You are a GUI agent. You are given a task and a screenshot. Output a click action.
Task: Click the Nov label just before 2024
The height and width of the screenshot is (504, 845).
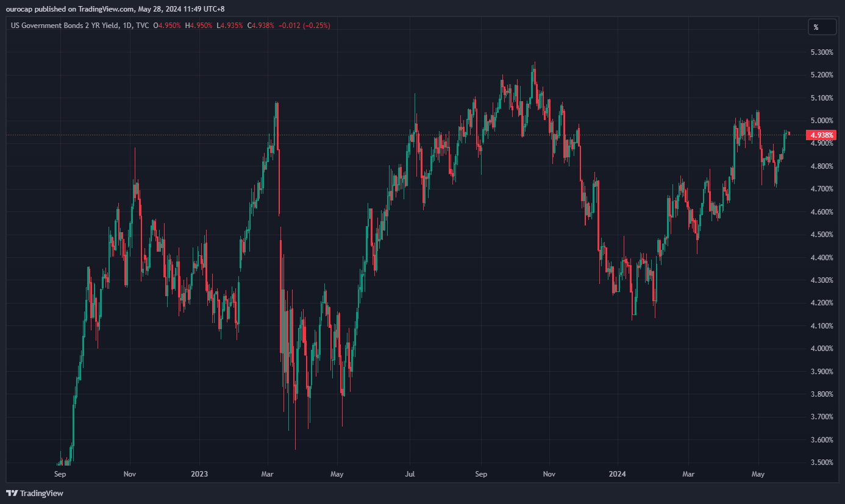click(549, 474)
